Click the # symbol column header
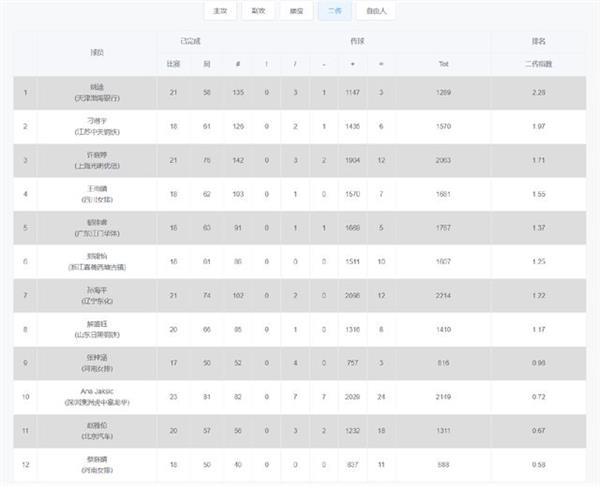 click(238, 64)
